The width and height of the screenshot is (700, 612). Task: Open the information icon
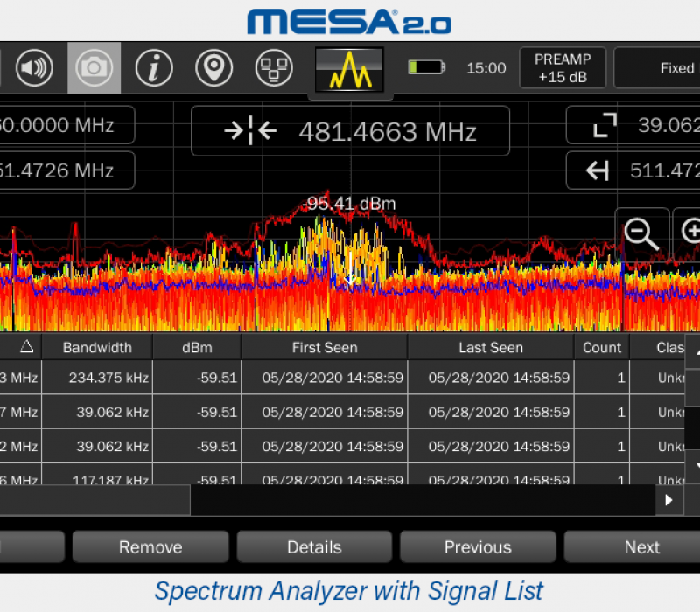point(154,68)
